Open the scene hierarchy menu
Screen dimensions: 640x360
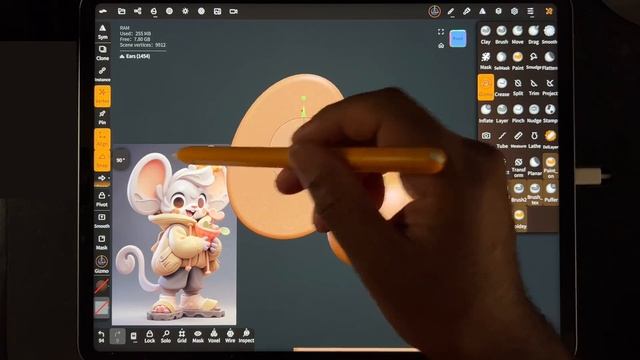click(x=138, y=11)
